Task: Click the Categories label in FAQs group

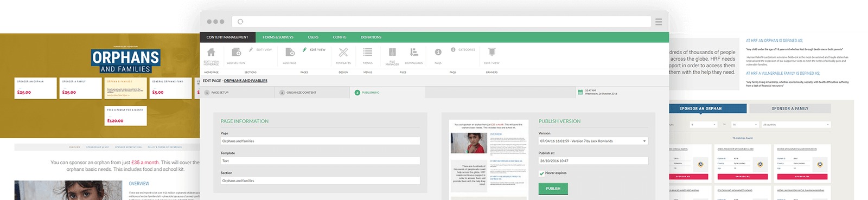Action: (x=467, y=50)
